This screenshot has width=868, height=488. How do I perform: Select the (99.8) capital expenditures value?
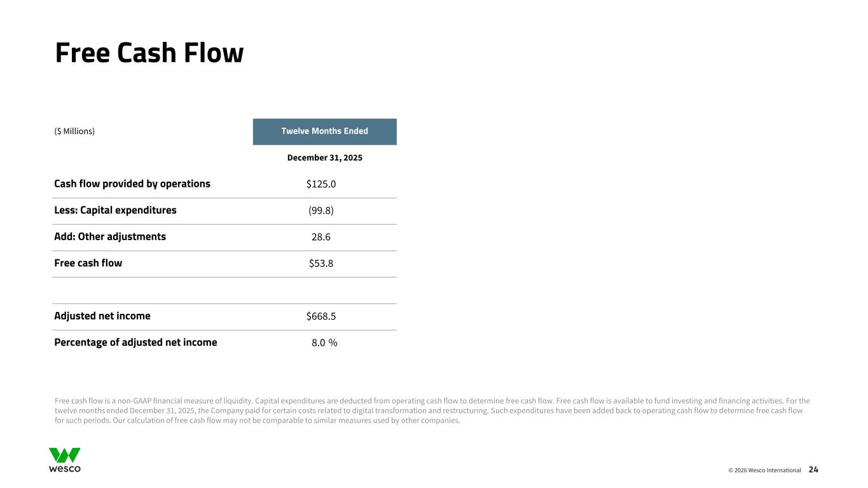click(x=320, y=211)
